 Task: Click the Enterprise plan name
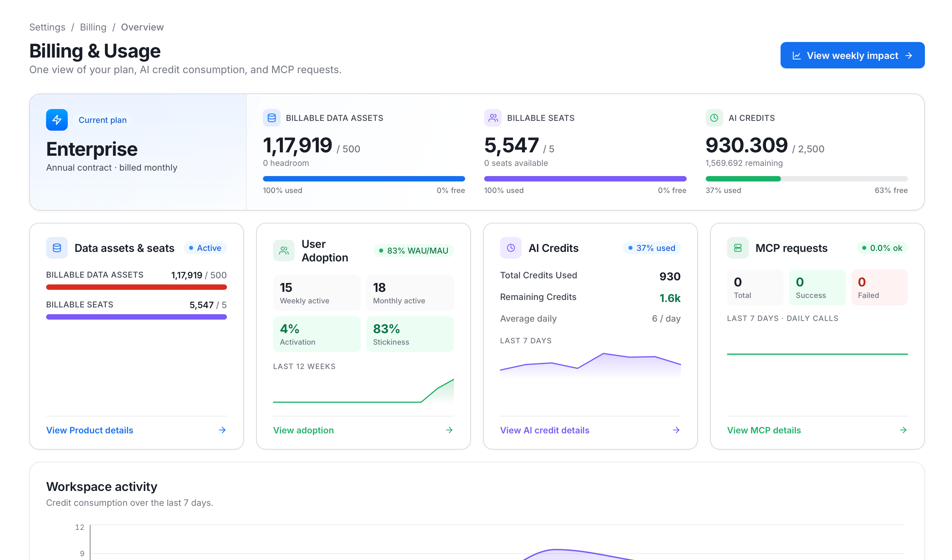(x=92, y=149)
